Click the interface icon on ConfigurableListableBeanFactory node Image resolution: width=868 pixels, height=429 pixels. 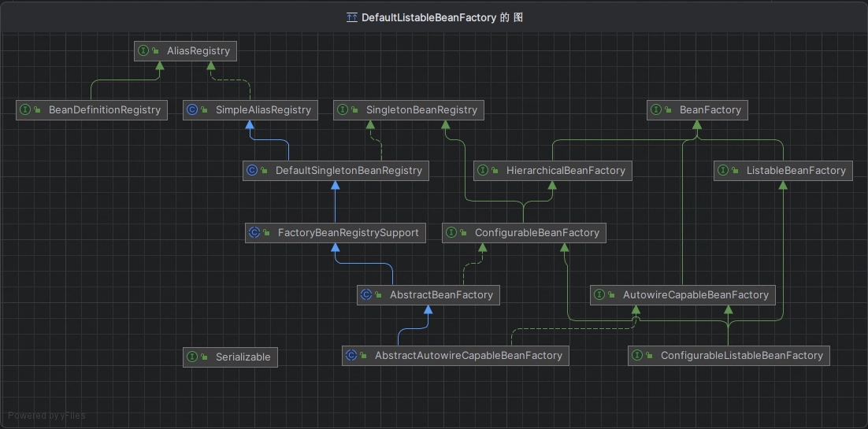coord(636,356)
